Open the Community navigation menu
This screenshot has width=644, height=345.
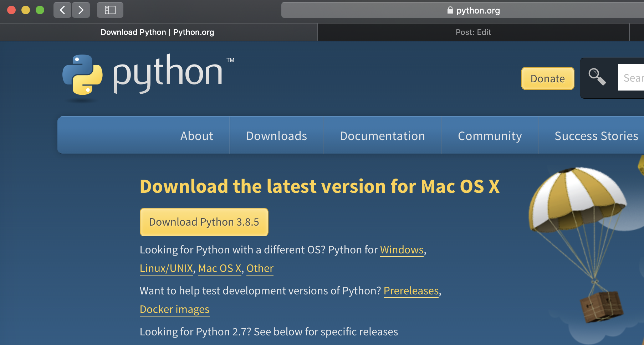pyautogui.click(x=490, y=135)
